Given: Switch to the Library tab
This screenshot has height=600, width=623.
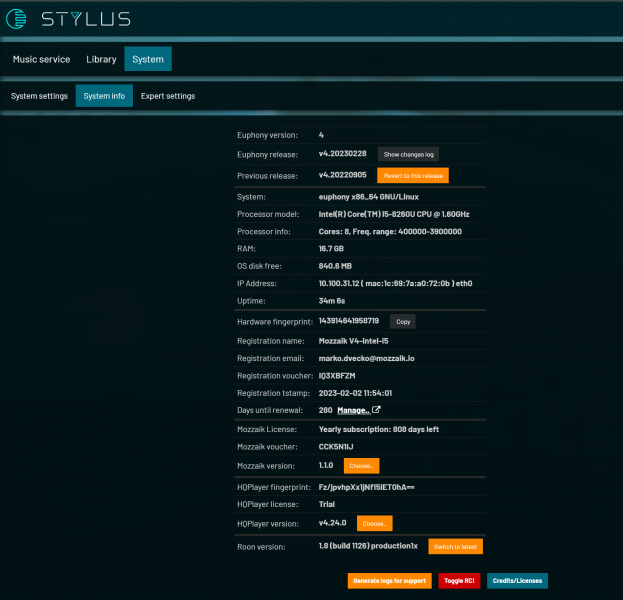Looking at the screenshot, I should click(101, 59).
